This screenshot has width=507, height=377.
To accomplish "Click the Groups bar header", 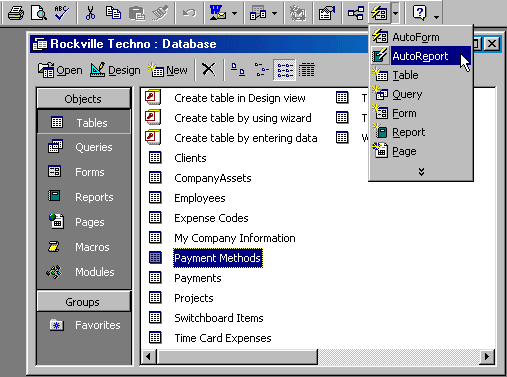I will click(84, 302).
